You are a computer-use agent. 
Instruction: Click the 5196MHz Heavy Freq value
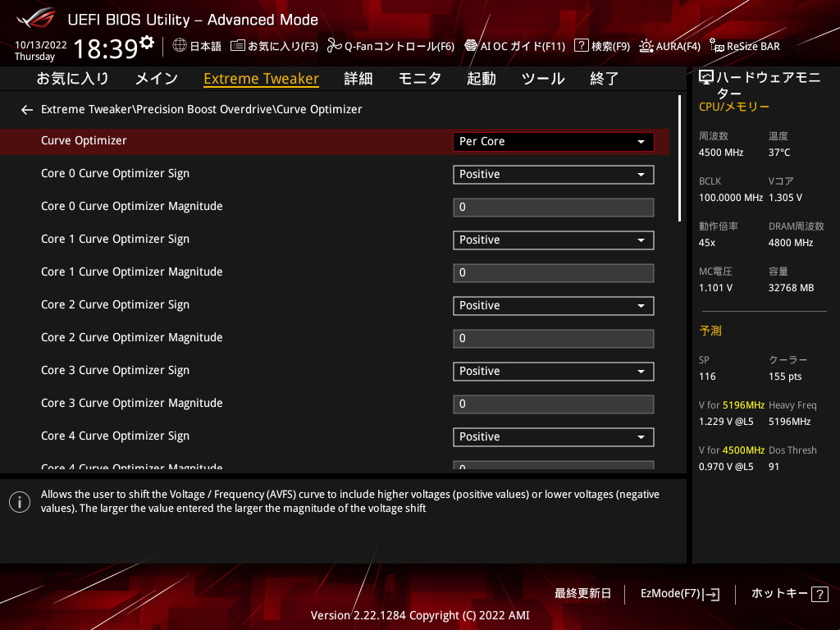coord(789,422)
